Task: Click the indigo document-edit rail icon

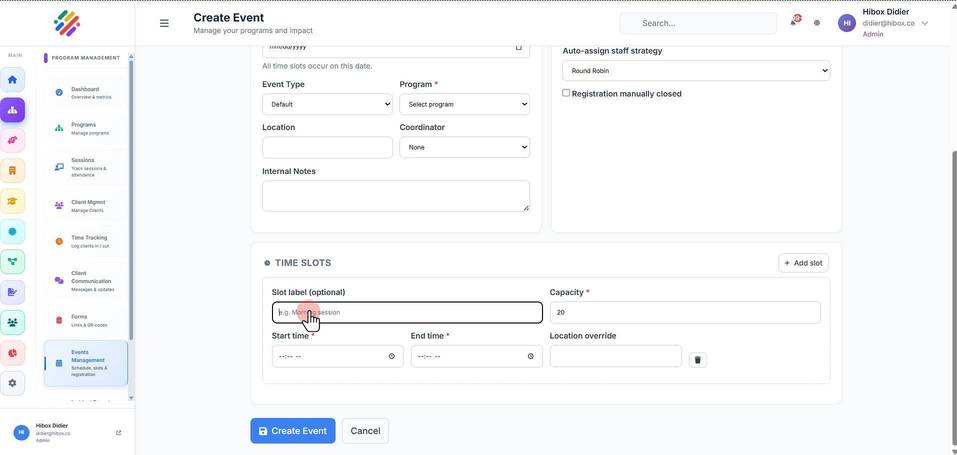Action: pos(12,292)
